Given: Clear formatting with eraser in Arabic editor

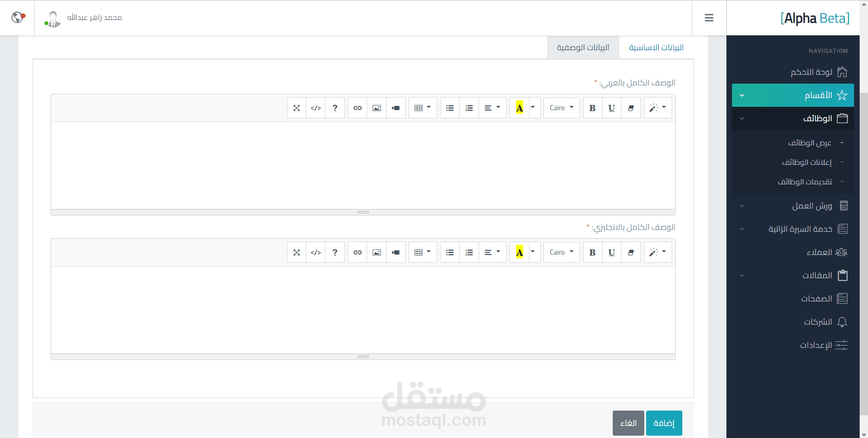Looking at the screenshot, I should [x=631, y=108].
